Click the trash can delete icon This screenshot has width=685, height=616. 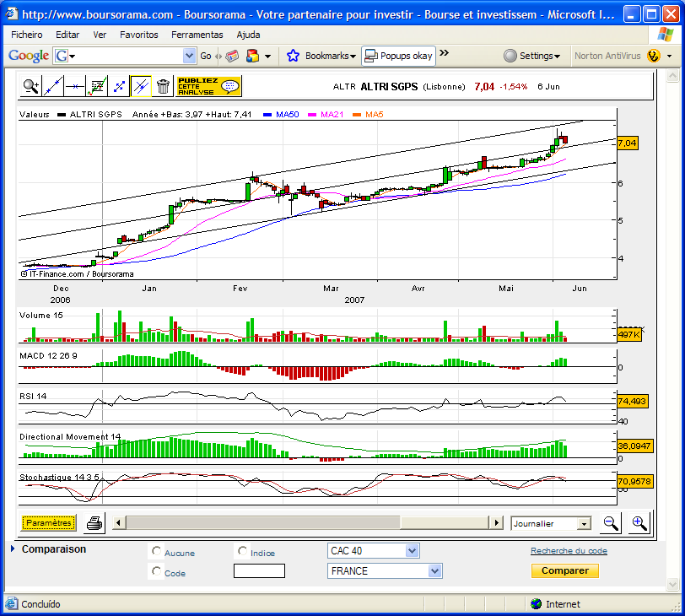click(163, 86)
